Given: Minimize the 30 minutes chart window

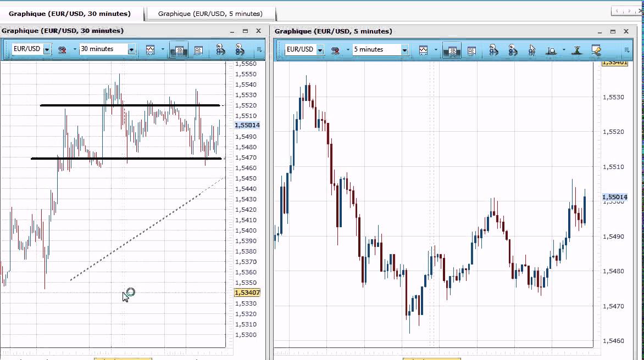Looking at the screenshot, I should coord(232,31).
